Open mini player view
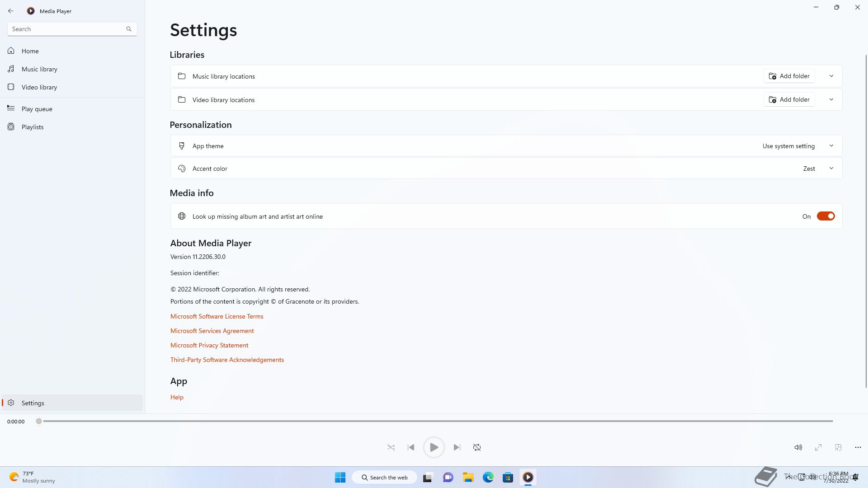Viewport: 868px width, 488px height. point(838,447)
